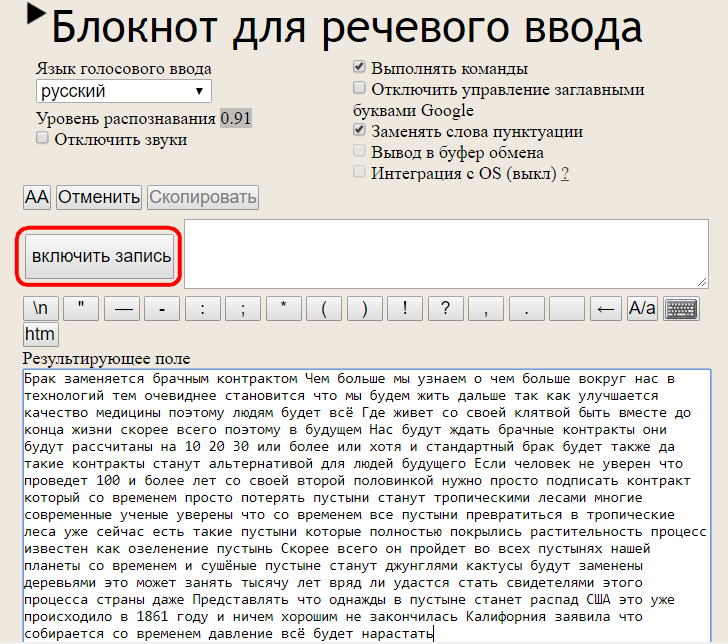The height and width of the screenshot is (644, 728).
Task: Click the htm button
Action: point(41,334)
